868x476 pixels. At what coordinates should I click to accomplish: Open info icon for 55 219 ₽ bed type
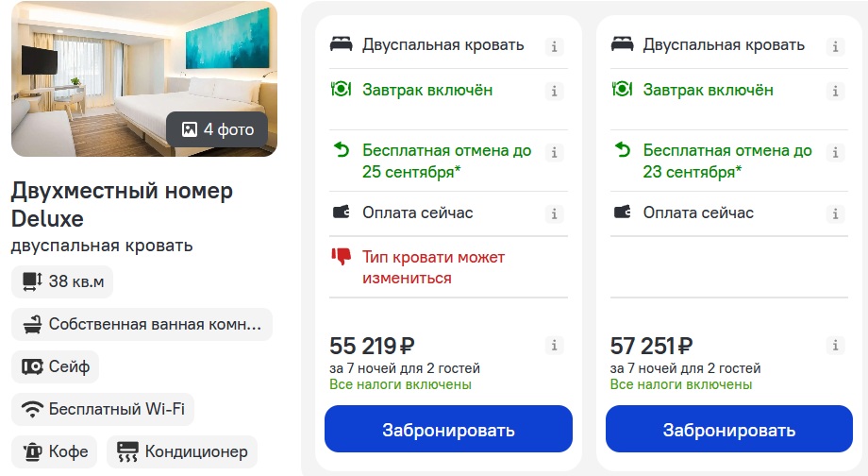point(554,46)
